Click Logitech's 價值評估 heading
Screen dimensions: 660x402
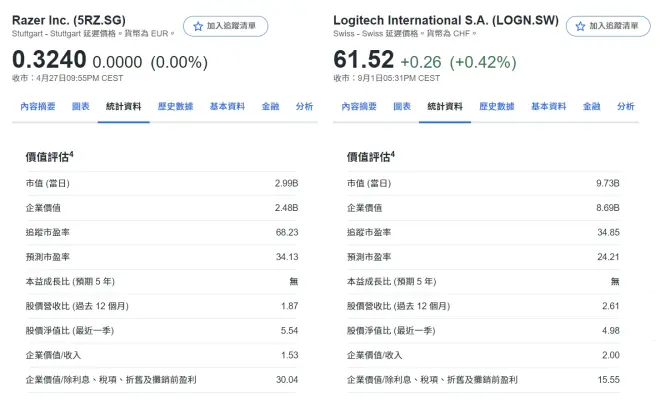[x=370, y=157]
